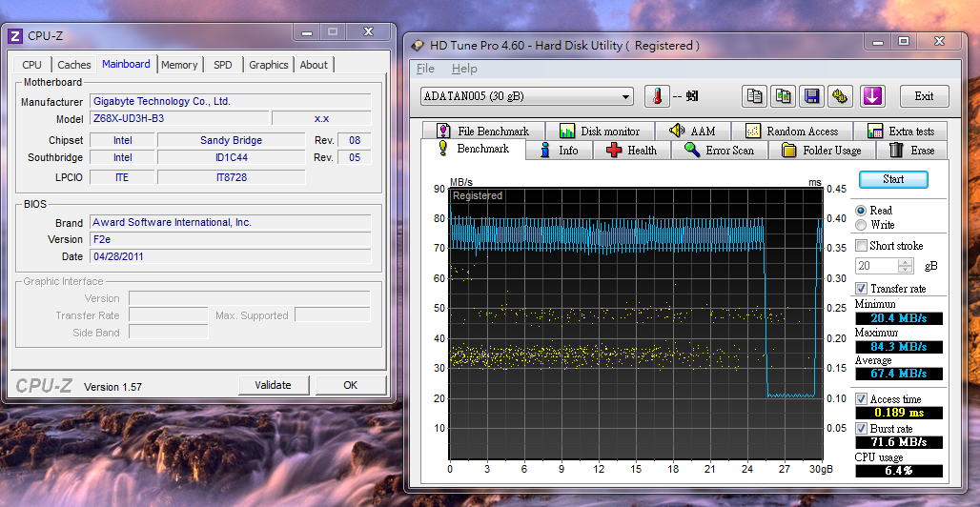The image size is (980, 507).
Task: Toggle the Access time checkbox
Action: point(861,399)
